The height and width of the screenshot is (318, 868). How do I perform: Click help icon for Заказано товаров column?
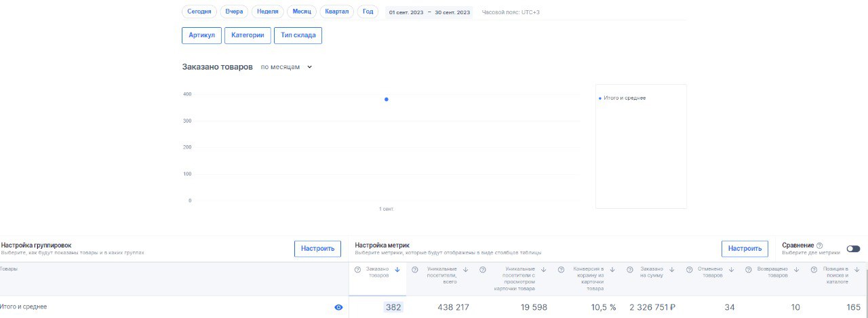pyautogui.click(x=357, y=270)
